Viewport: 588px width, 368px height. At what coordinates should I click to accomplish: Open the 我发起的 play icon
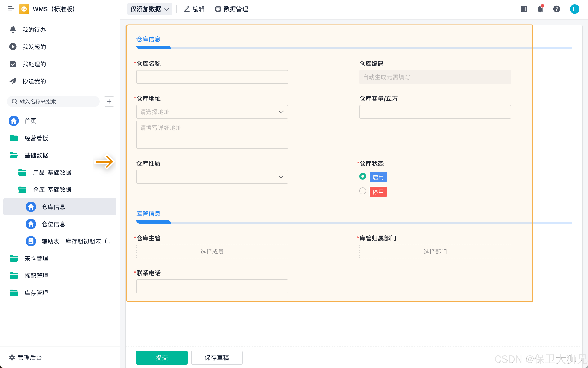pos(13,47)
